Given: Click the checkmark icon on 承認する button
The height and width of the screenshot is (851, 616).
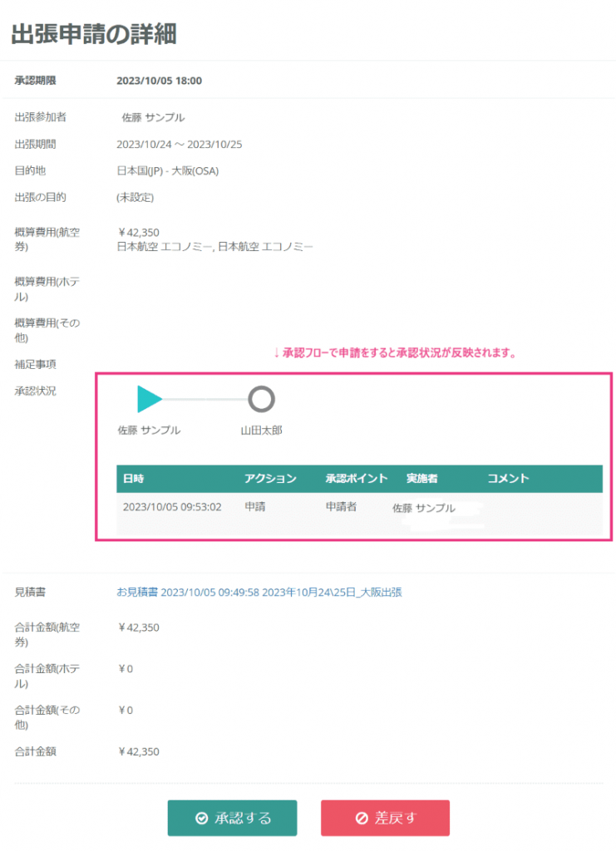Looking at the screenshot, I should [x=201, y=819].
